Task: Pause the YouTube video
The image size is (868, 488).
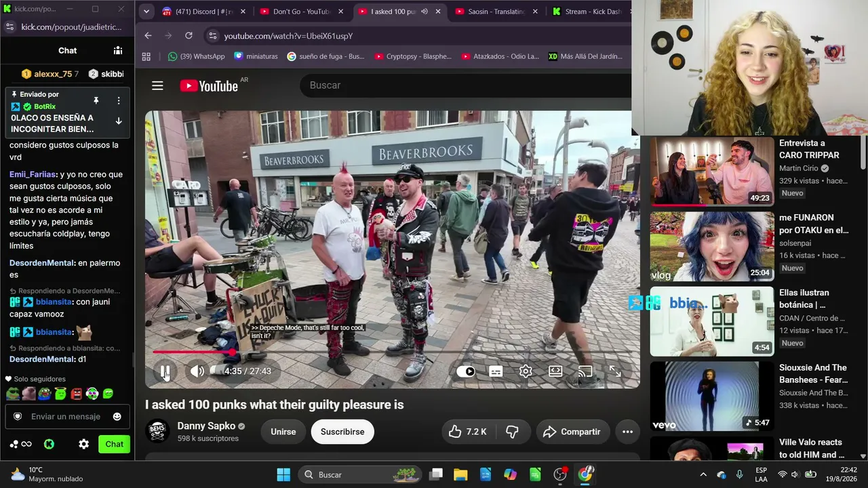Action: [x=165, y=371]
